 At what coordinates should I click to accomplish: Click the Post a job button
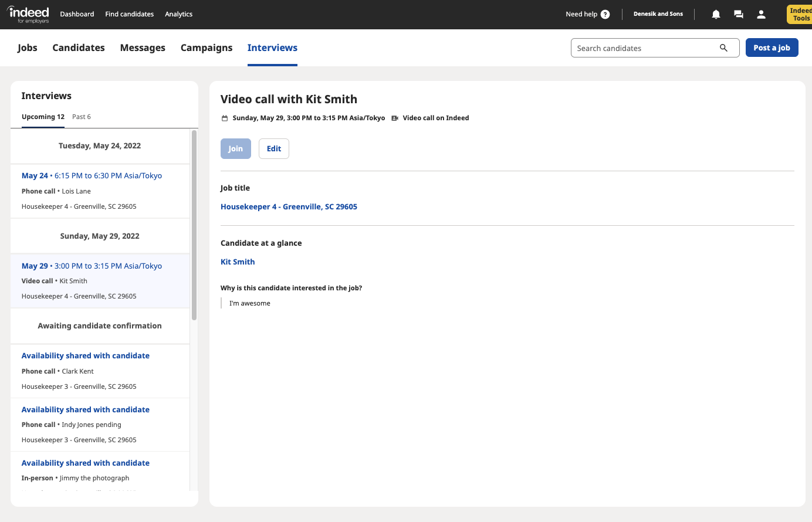coord(772,48)
